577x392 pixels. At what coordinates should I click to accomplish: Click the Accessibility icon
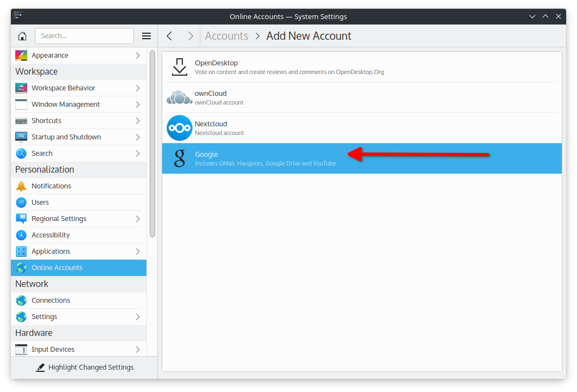[x=21, y=235]
